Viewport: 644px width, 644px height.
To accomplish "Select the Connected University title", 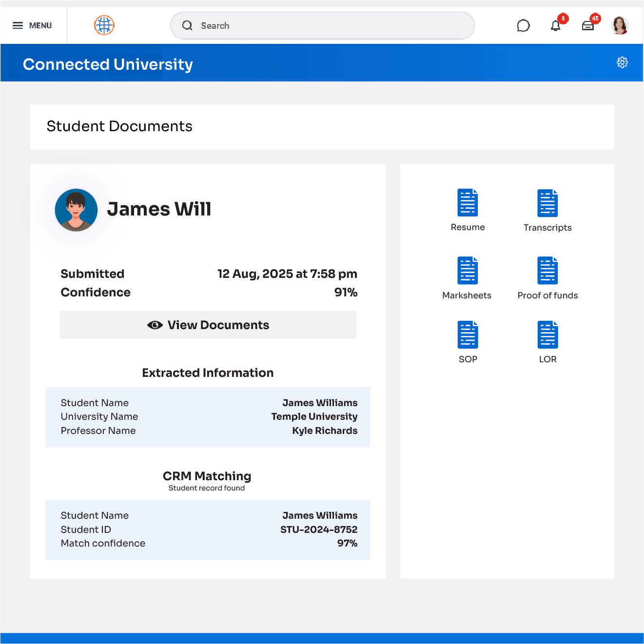I will [108, 64].
